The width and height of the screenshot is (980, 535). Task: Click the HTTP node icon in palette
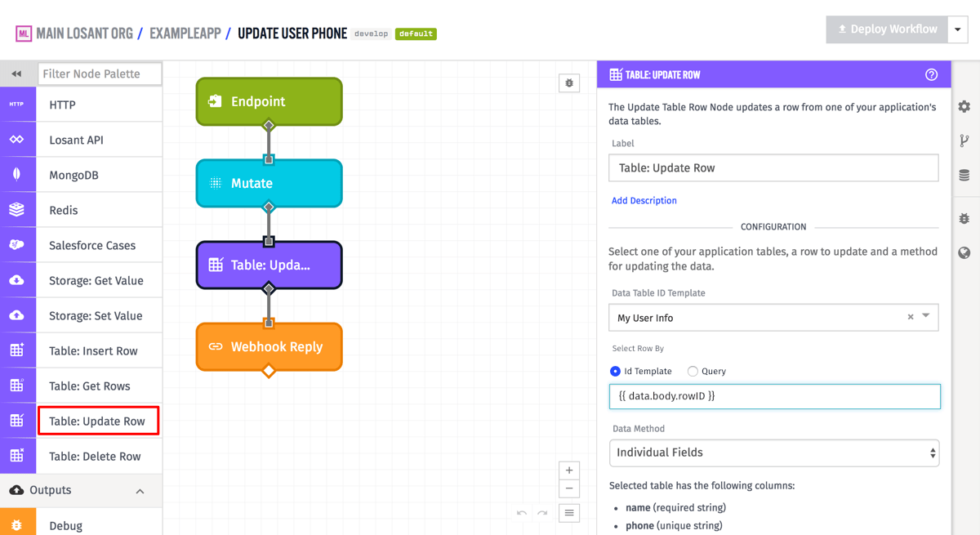coord(17,105)
